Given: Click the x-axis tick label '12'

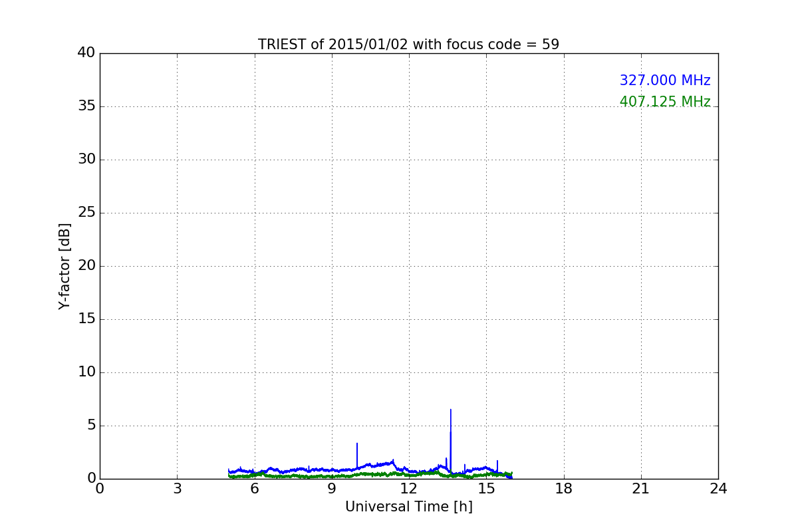Looking at the screenshot, I should coord(409,489).
